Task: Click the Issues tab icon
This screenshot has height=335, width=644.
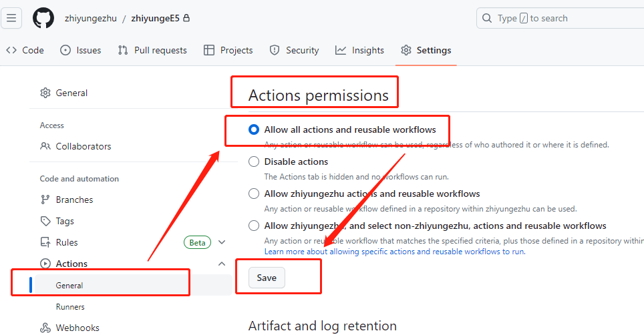Action: pyautogui.click(x=65, y=50)
